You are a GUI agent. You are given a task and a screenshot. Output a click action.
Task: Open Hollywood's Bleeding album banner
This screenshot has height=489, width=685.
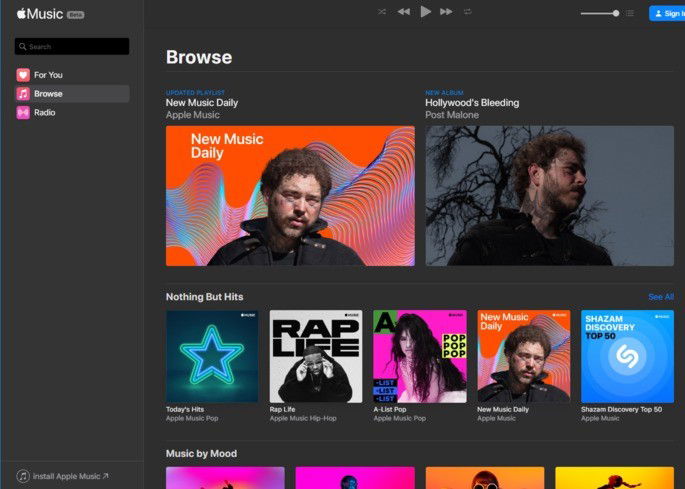550,196
